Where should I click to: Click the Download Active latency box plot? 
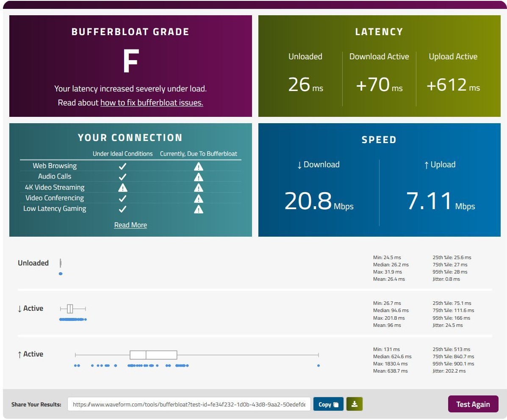(70, 309)
